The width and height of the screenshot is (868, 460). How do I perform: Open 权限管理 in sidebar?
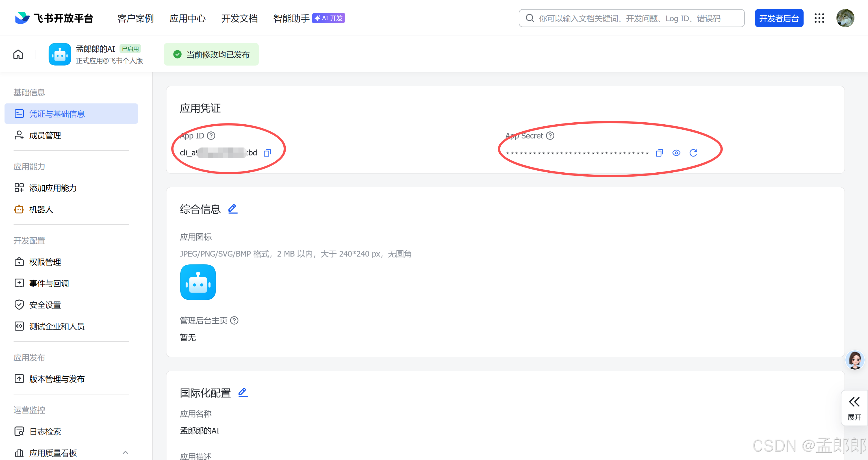pyautogui.click(x=45, y=262)
